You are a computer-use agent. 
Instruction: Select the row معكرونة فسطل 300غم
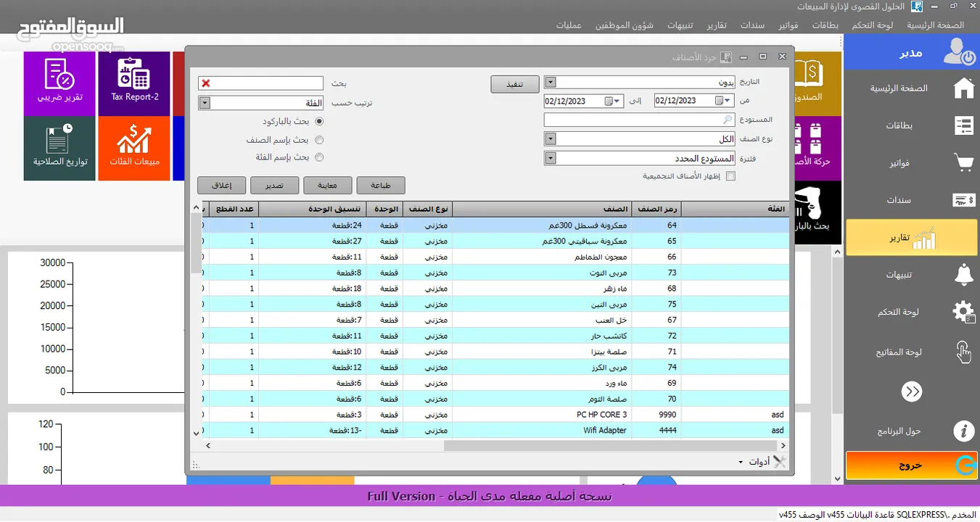click(495, 225)
